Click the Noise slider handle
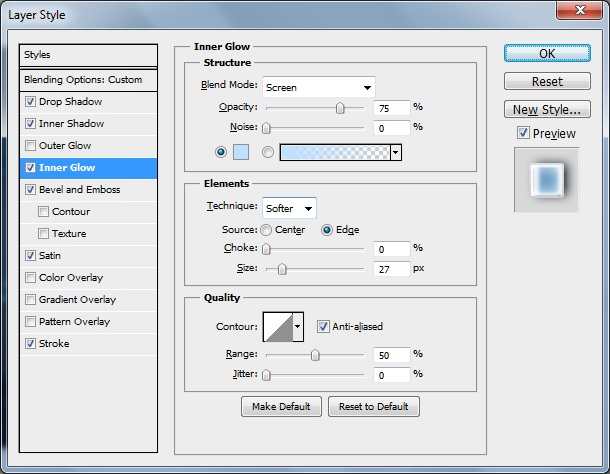The image size is (610, 474). pyautogui.click(x=266, y=128)
